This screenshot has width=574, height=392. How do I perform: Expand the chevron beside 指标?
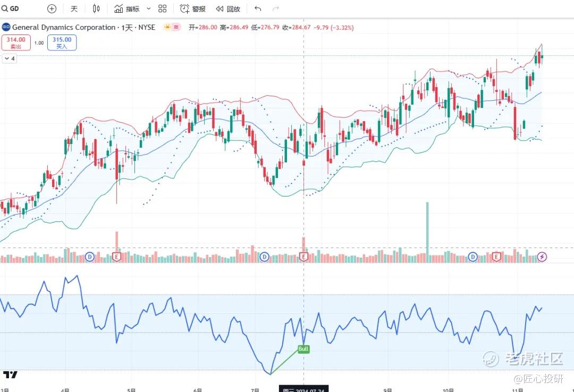click(148, 9)
